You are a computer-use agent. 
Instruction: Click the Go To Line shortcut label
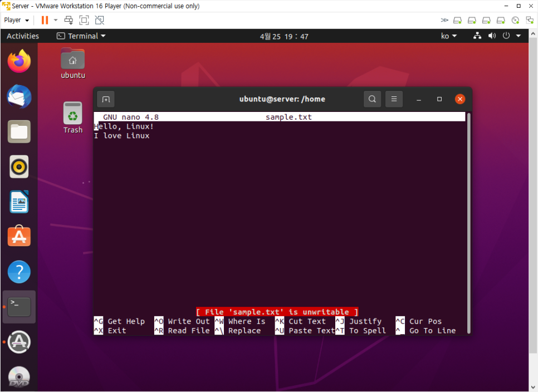[x=432, y=331]
